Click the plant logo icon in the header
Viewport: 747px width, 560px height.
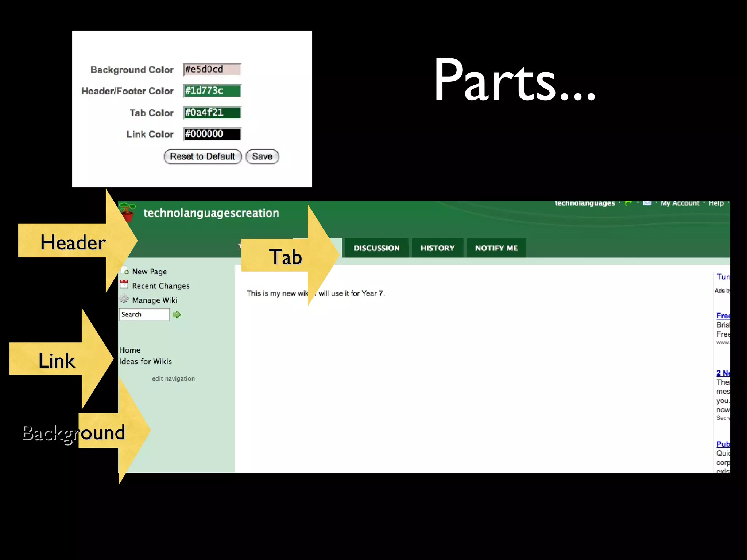127,212
